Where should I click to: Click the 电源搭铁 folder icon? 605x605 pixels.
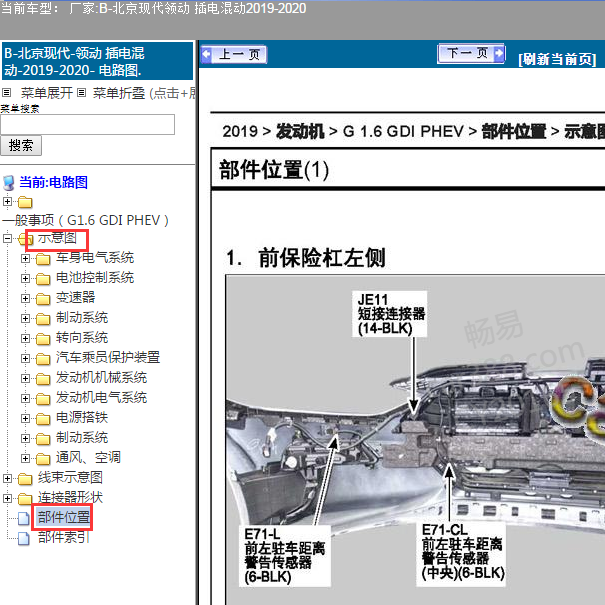pyautogui.click(x=43, y=419)
